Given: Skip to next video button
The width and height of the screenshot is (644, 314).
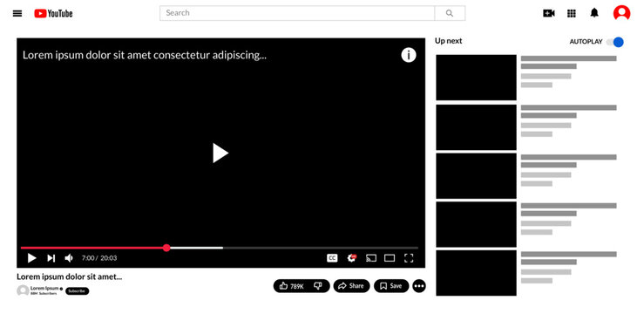Looking at the screenshot, I should pyautogui.click(x=51, y=258).
